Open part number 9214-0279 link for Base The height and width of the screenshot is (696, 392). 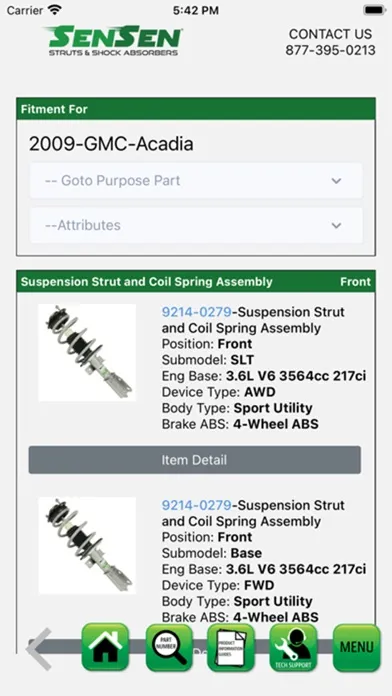click(x=197, y=505)
